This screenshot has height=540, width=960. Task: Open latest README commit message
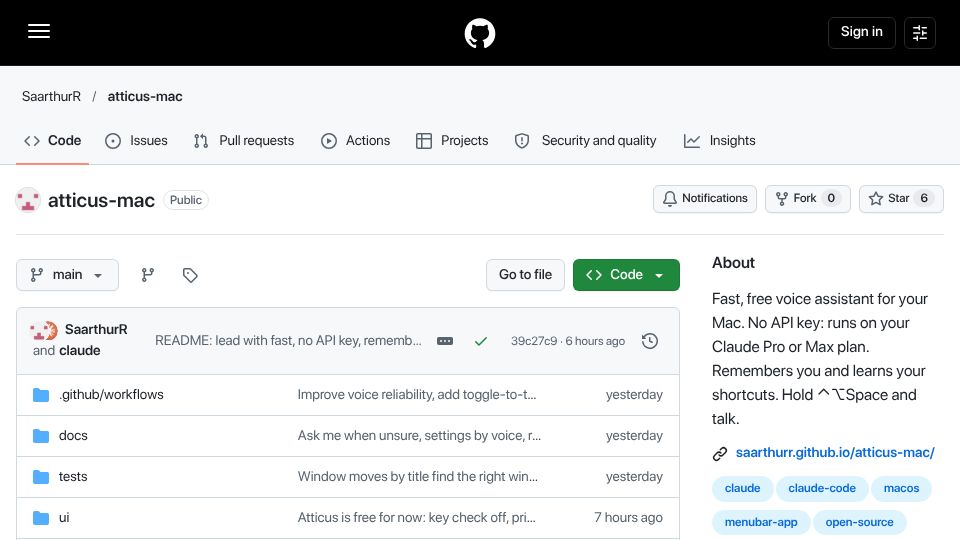click(x=288, y=340)
